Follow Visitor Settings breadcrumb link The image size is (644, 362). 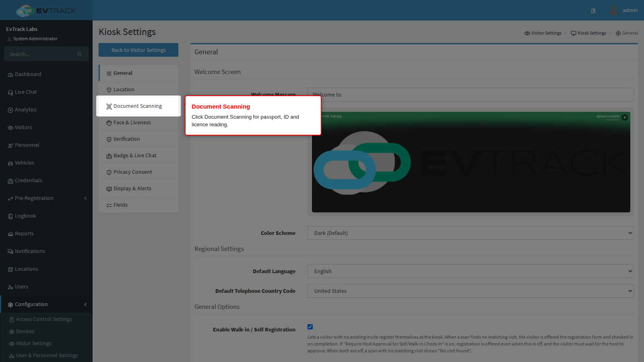coord(543,33)
